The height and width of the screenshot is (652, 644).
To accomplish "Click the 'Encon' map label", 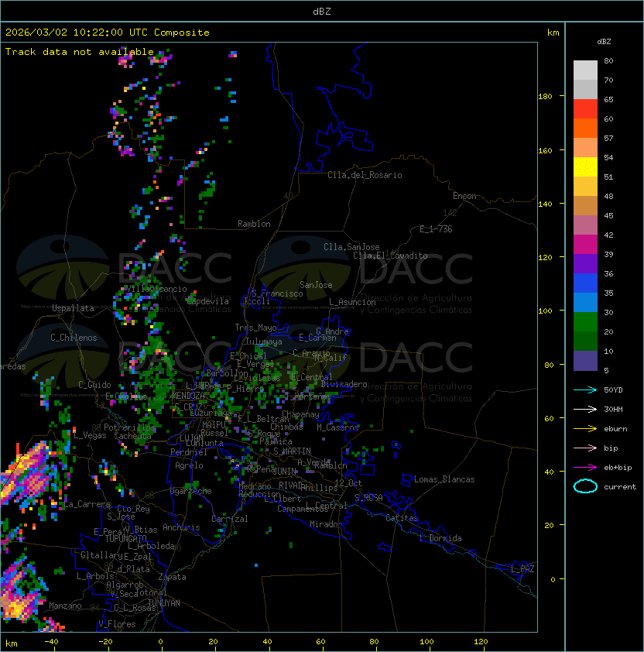I will [x=464, y=196].
